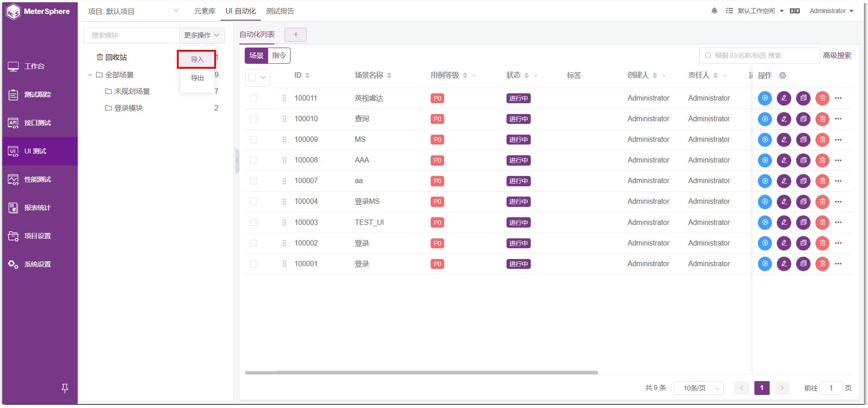Select checkbox for scenario 100004
This screenshot has width=868, height=408.
(254, 202)
